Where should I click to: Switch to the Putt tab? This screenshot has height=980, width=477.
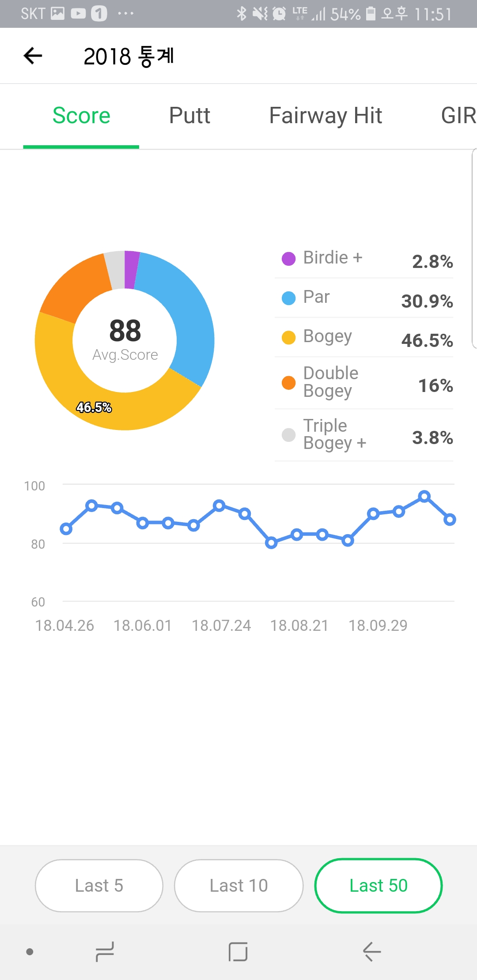[x=189, y=116]
